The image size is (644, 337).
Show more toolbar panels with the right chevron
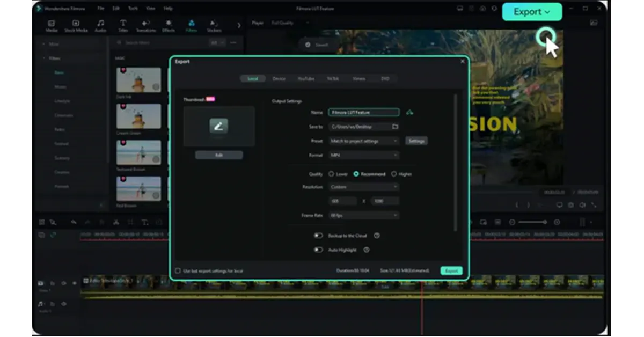click(x=239, y=25)
